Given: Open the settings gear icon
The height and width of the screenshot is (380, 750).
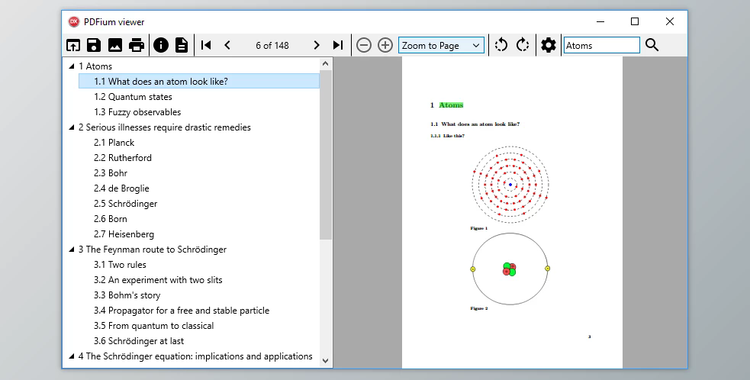Looking at the screenshot, I should (548, 45).
